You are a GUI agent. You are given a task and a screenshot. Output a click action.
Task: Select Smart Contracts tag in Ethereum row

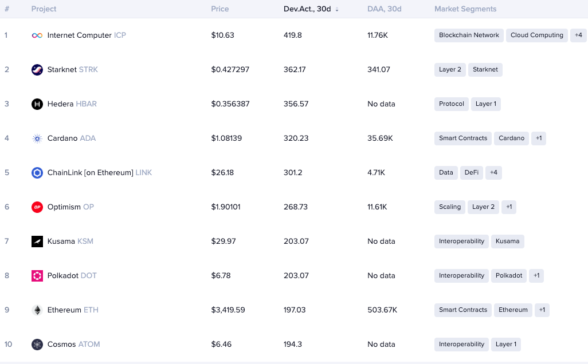pos(462,310)
